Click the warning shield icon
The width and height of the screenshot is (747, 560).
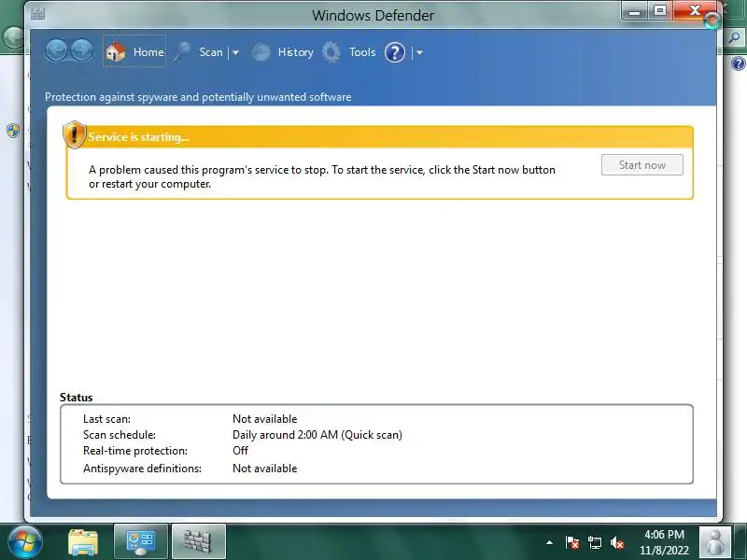pyautogui.click(x=75, y=134)
